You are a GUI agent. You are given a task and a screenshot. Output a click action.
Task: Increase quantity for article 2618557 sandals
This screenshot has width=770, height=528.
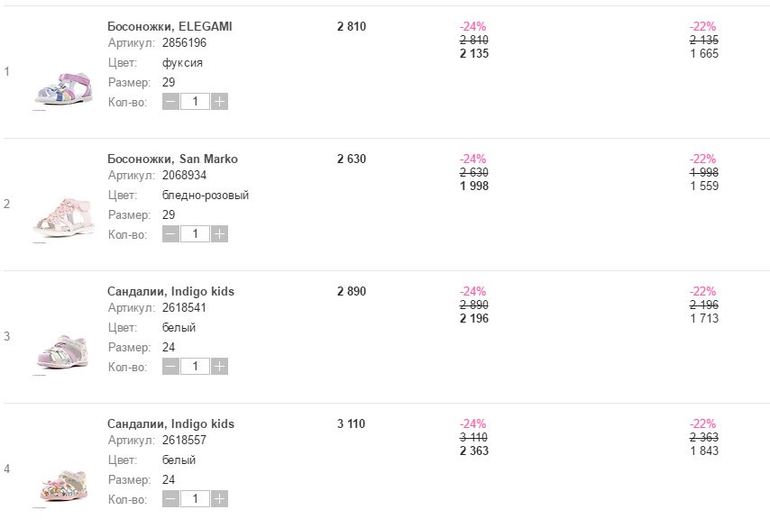(219, 499)
